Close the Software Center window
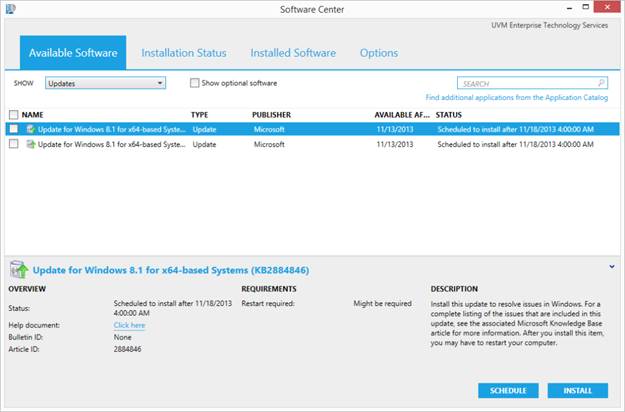Screen dimensions: 625x412 607,9
